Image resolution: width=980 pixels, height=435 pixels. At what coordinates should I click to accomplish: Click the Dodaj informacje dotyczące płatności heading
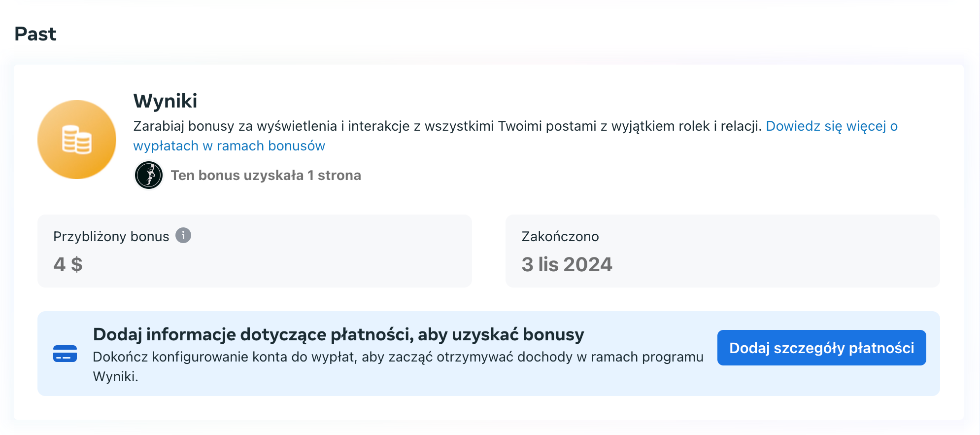(x=338, y=334)
